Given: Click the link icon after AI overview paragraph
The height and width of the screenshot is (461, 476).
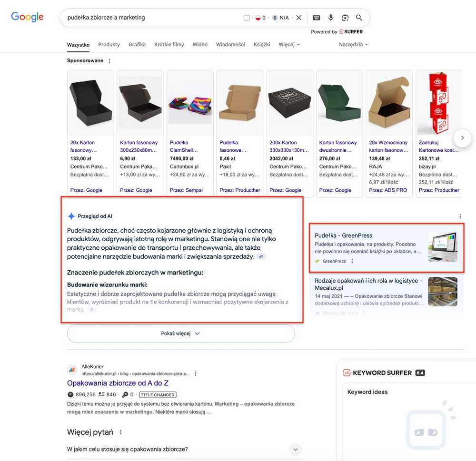Looking at the screenshot, I should pyautogui.click(x=260, y=256).
